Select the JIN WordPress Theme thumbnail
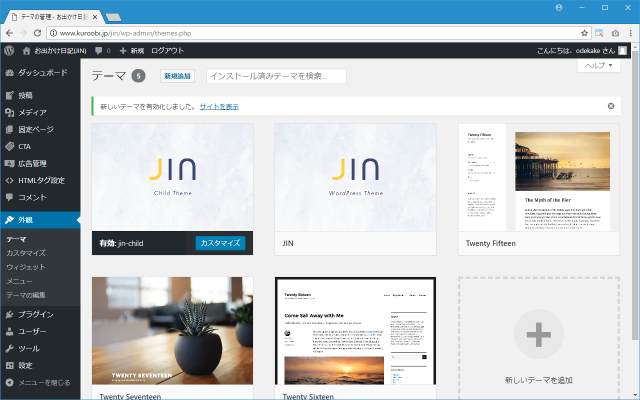 pyautogui.click(x=355, y=178)
